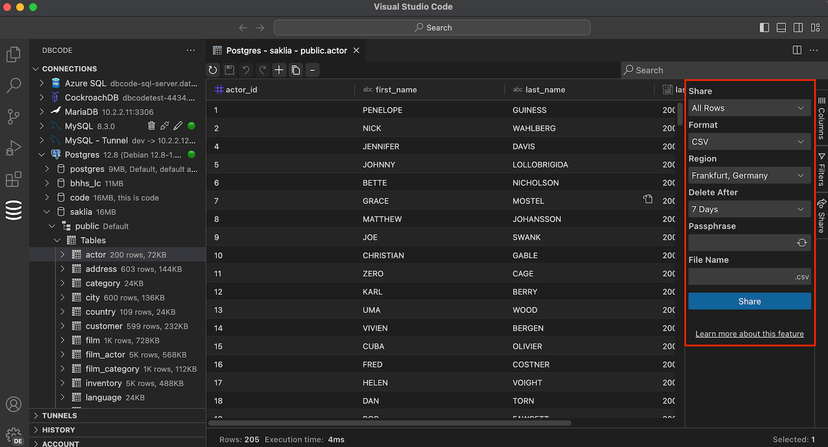
Task: Select the customer table in tree
Action: 117,326
